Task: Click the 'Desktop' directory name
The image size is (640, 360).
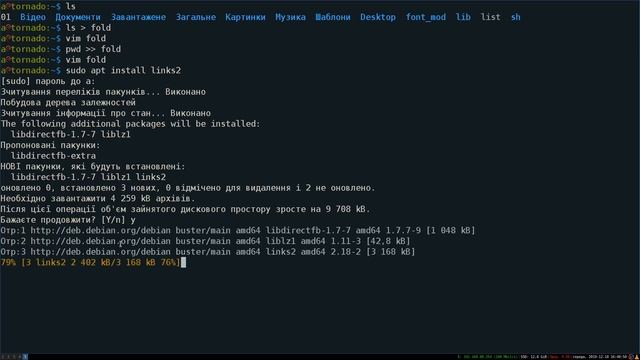Action: click(378, 17)
